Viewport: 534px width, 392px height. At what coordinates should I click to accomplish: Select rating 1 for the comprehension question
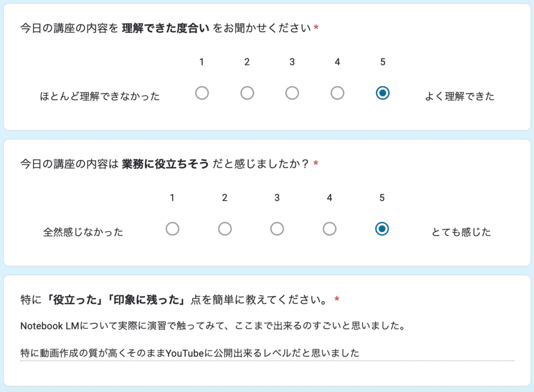[202, 93]
